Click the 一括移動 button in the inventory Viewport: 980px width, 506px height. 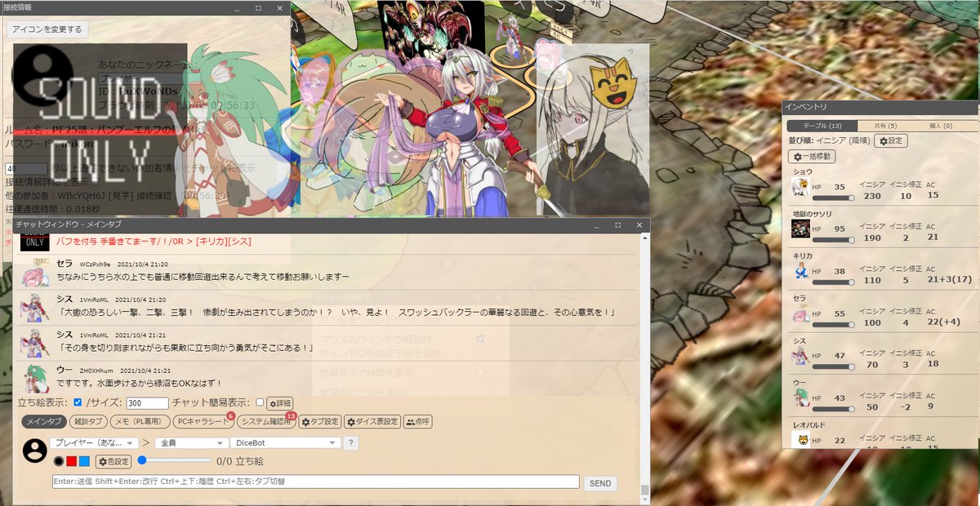point(812,156)
